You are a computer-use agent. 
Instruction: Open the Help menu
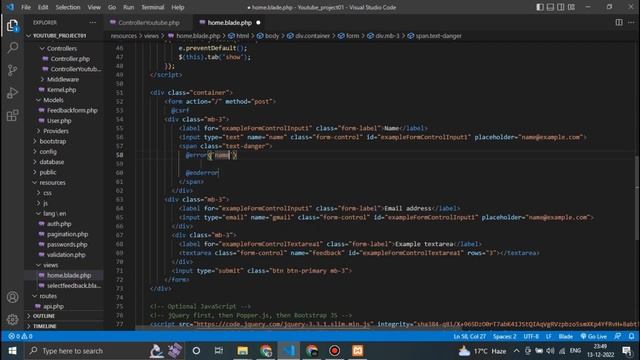[178, 7]
